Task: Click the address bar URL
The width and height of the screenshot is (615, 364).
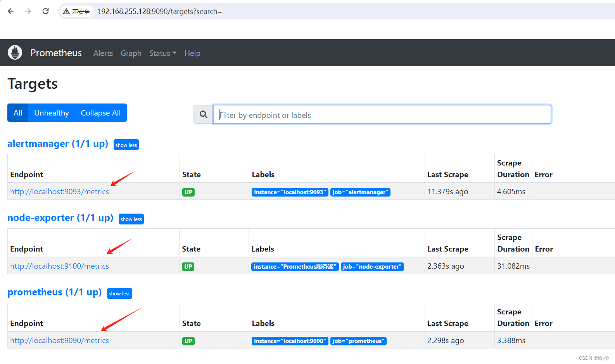Action: tap(160, 12)
